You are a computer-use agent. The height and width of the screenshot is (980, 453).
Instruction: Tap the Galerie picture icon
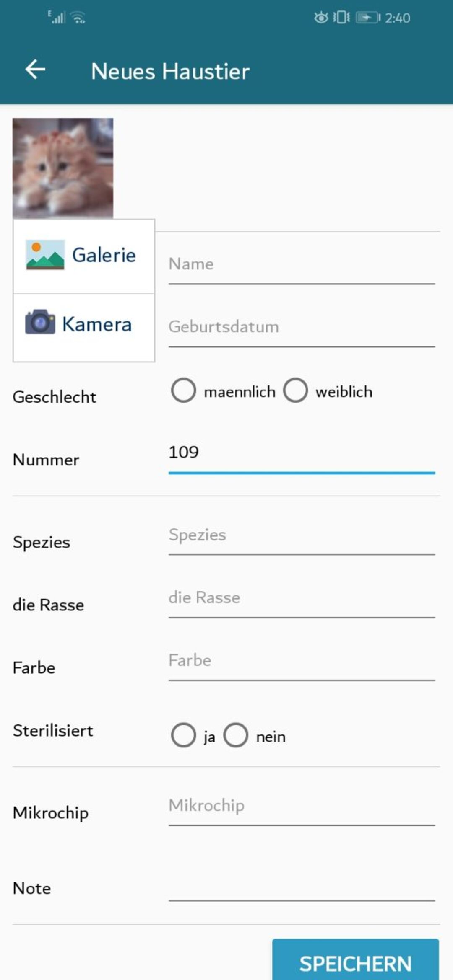(45, 255)
